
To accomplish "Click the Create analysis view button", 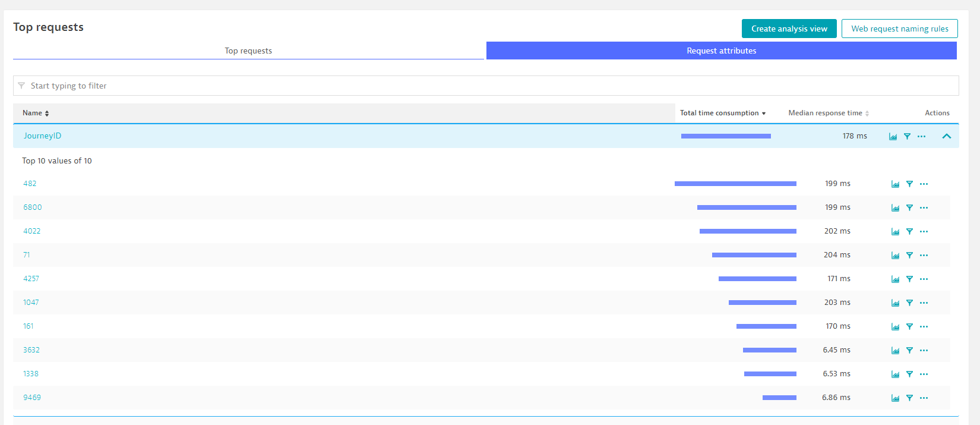I will (x=789, y=29).
